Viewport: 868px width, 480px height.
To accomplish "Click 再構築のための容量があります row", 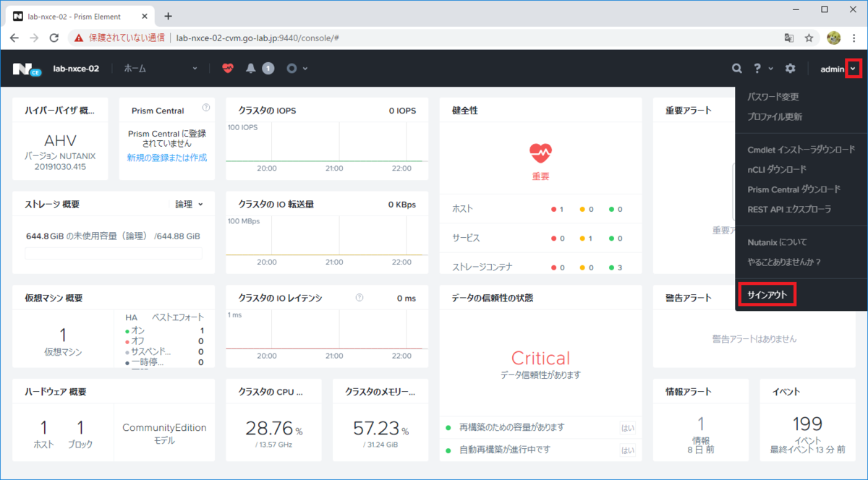I will [540, 428].
